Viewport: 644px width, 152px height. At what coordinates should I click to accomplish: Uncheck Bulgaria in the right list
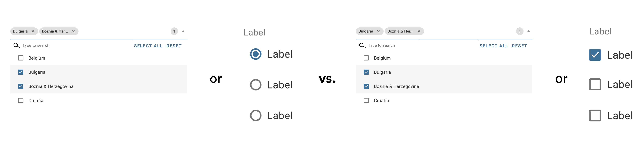(366, 72)
